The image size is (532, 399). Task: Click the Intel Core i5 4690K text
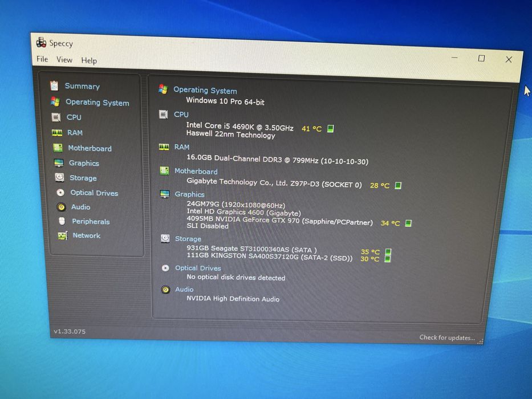tap(240, 127)
